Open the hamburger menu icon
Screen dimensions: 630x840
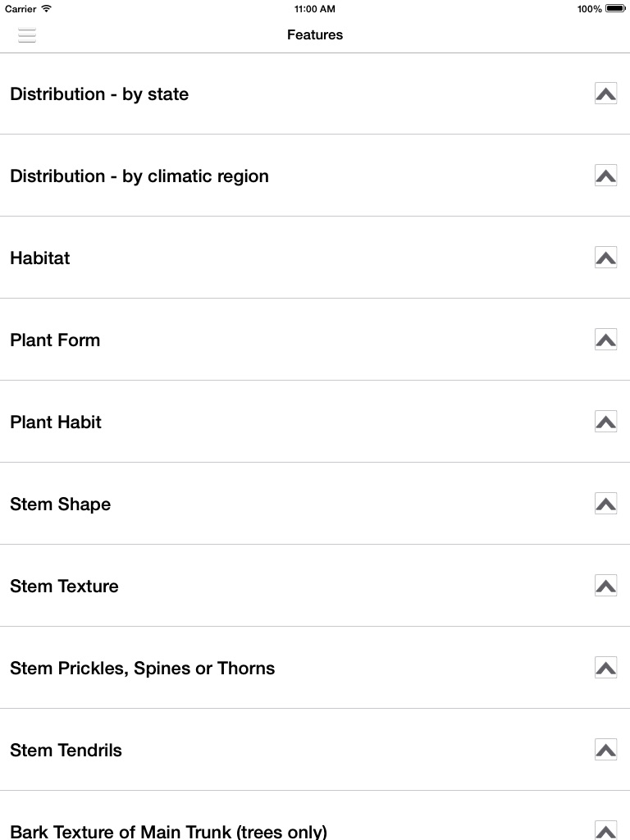[x=27, y=34]
